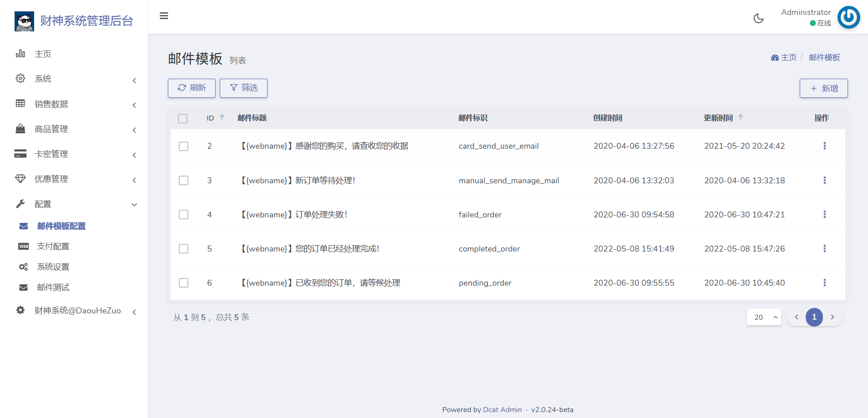Viewport: 868px width, 418px height.
Task: Select the checkbox for row ID 3
Action: click(184, 181)
